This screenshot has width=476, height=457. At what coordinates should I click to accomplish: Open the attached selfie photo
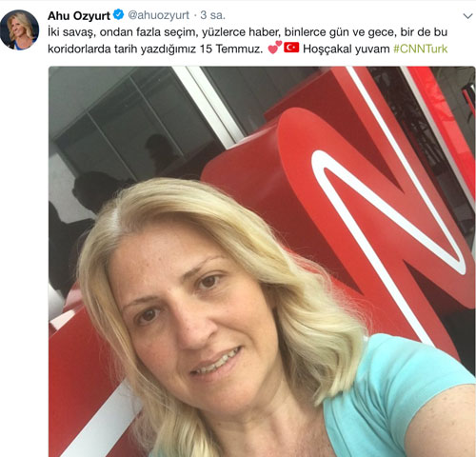262,262
